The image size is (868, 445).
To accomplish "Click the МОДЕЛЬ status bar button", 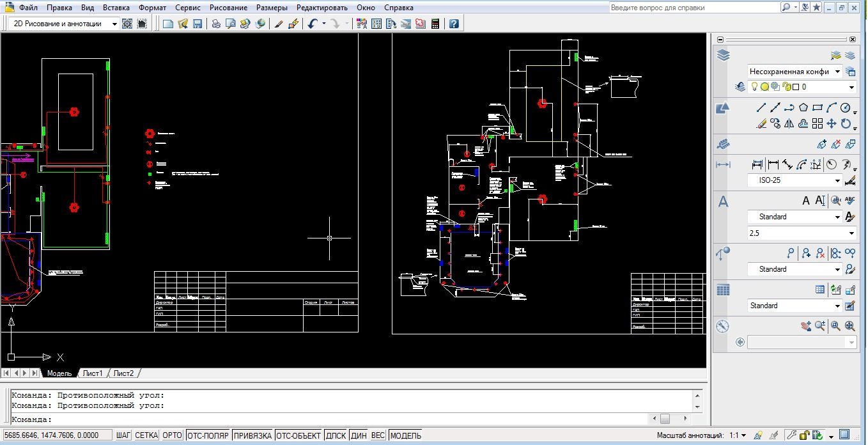I will coord(405,435).
